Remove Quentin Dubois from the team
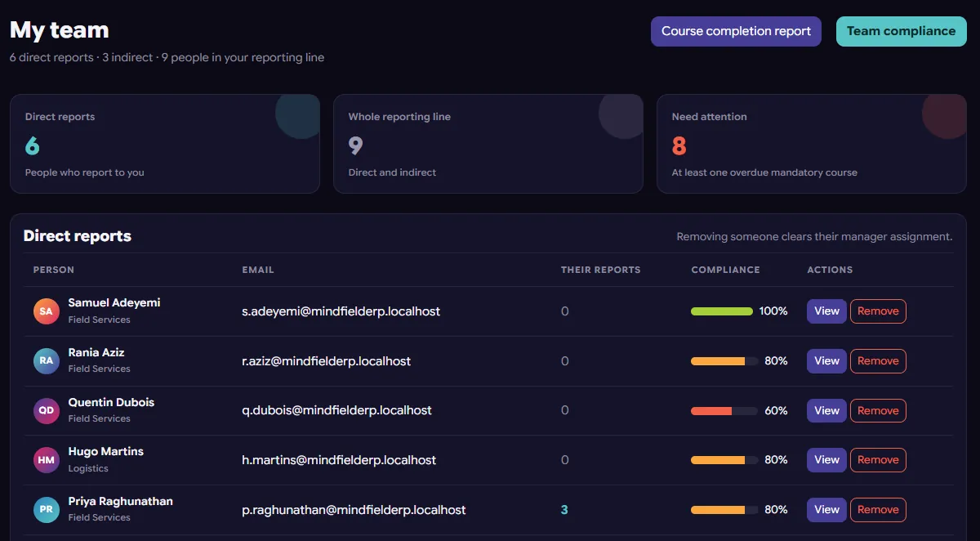This screenshot has height=541, width=980. [878, 410]
